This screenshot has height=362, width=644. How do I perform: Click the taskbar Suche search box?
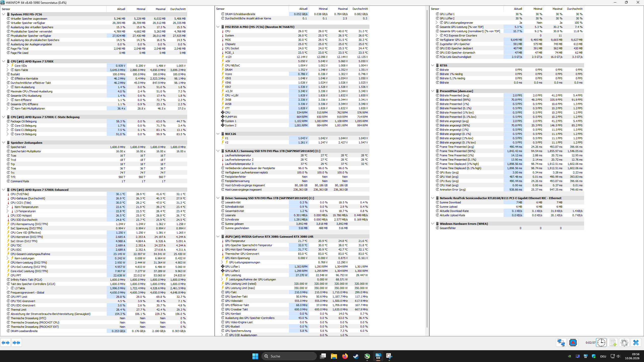coord(289,356)
